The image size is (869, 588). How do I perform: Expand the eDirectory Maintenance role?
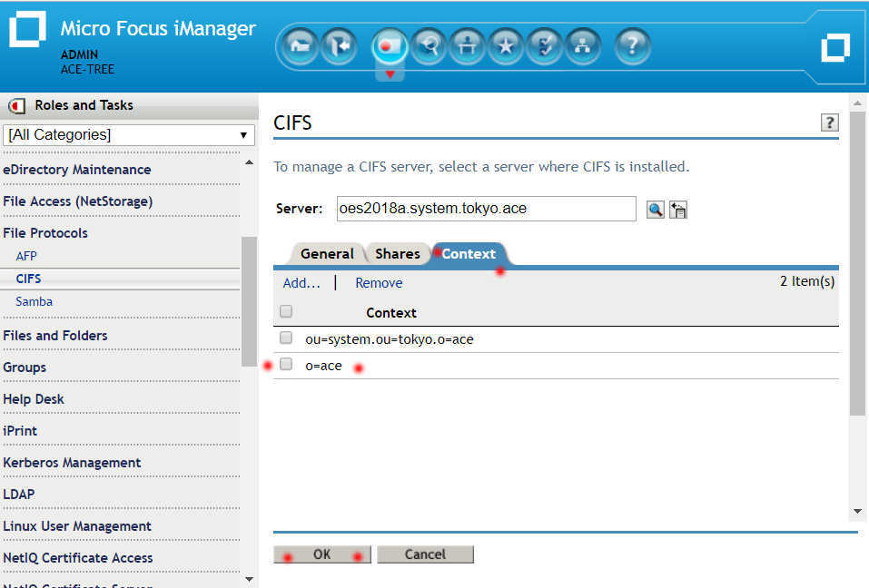pos(77,170)
